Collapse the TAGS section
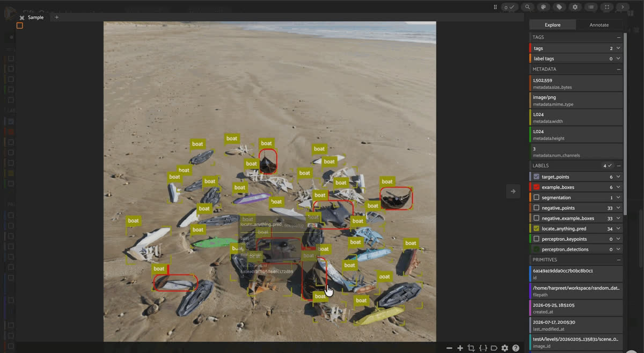Image resolution: width=644 pixels, height=353 pixels. tap(619, 38)
